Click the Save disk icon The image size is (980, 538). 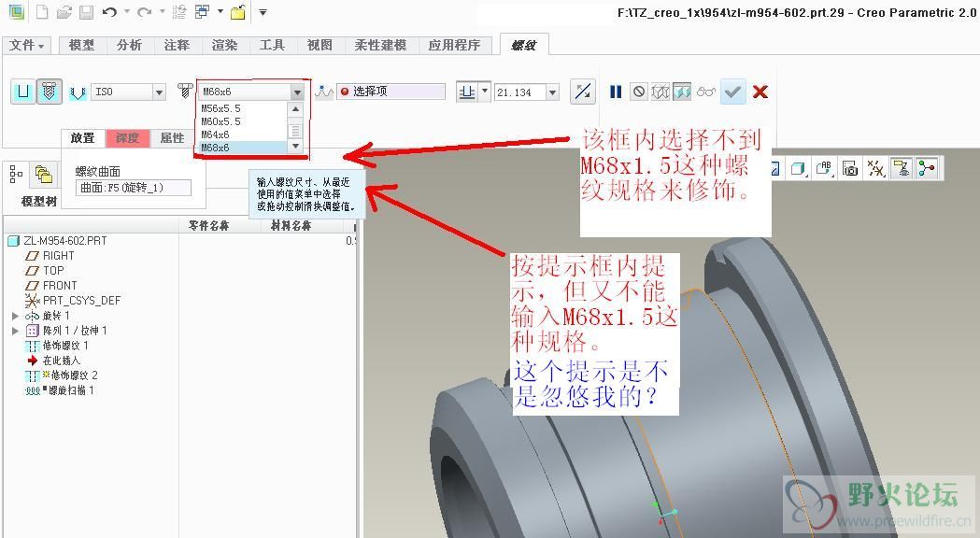tap(86, 12)
